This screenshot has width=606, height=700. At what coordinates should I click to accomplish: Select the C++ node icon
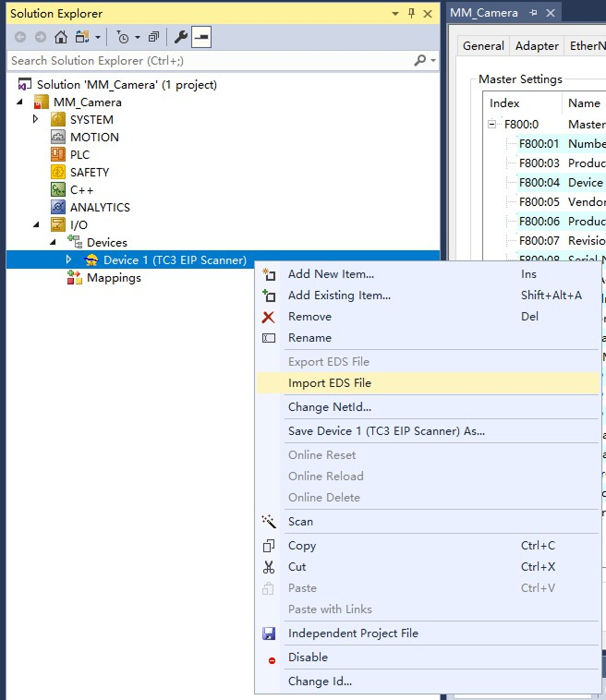(58, 189)
